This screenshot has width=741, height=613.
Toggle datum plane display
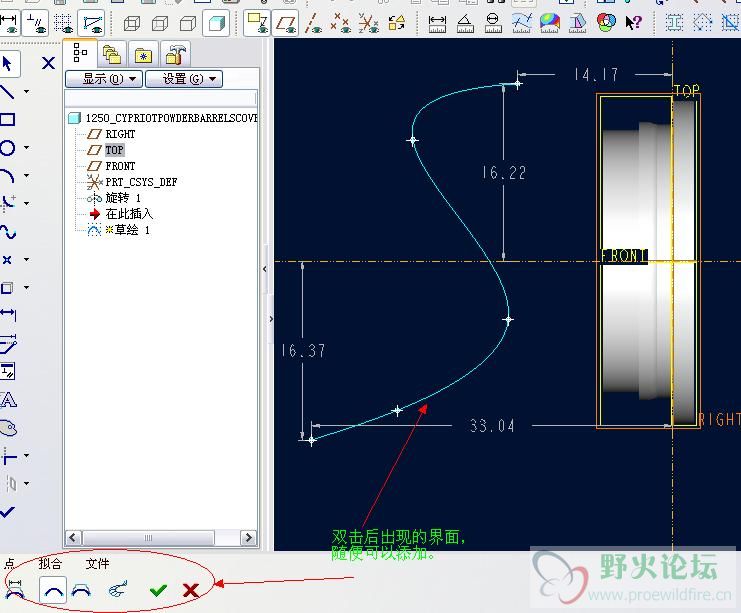tap(285, 23)
